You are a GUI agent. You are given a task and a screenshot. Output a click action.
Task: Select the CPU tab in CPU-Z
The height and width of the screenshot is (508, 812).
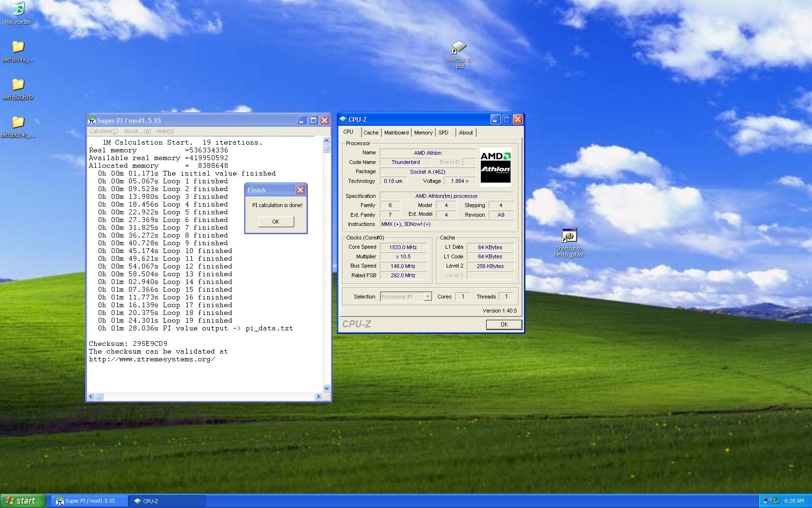pos(348,132)
